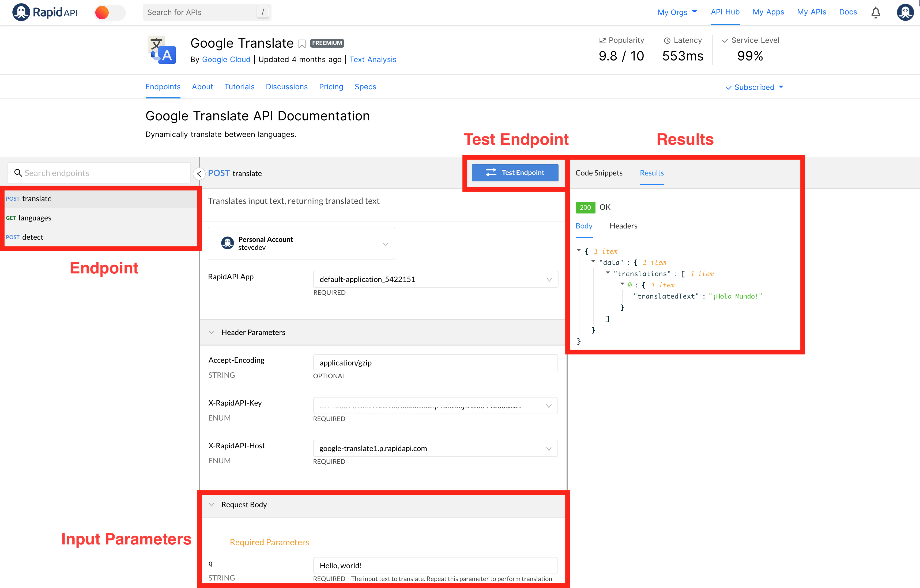The height and width of the screenshot is (588, 920).
Task: Open the RapidAPI App dropdown
Action: (x=435, y=280)
